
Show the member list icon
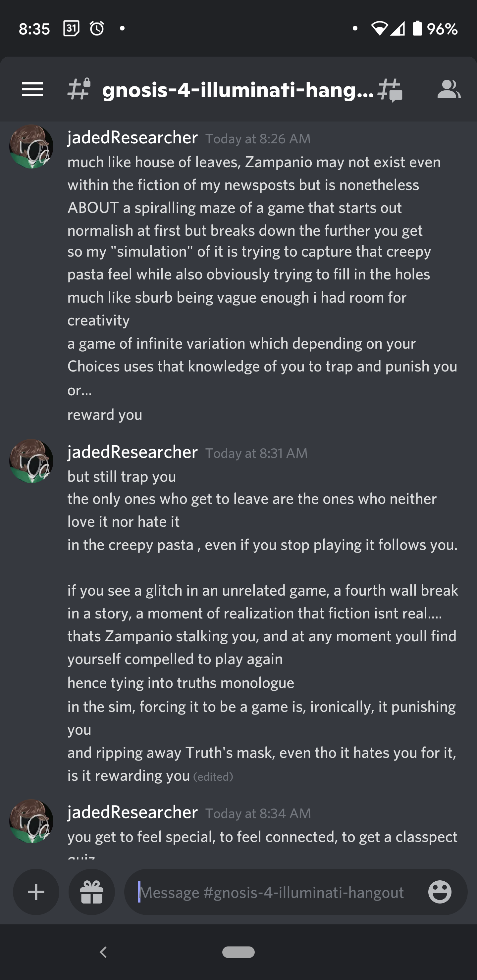pyautogui.click(x=449, y=89)
